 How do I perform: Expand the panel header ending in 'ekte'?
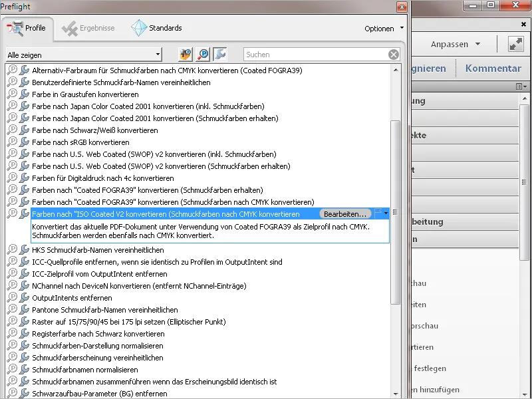pos(465,136)
